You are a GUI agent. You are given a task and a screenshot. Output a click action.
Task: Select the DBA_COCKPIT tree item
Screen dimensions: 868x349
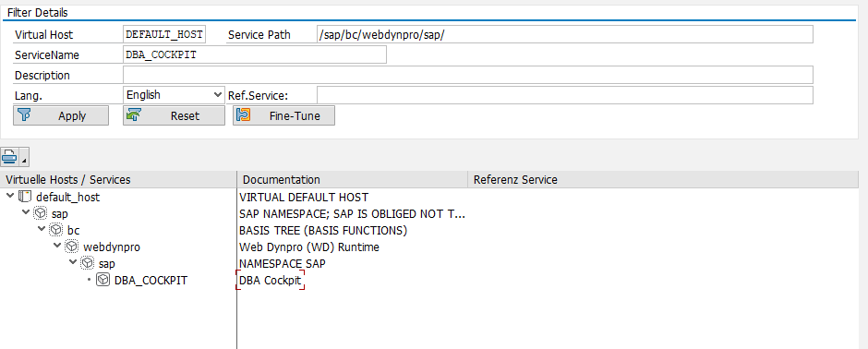151,281
